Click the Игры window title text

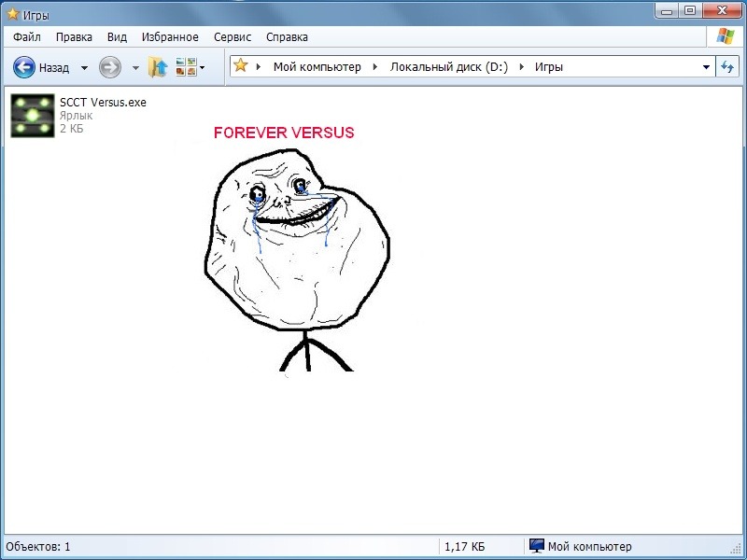pos(35,15)
